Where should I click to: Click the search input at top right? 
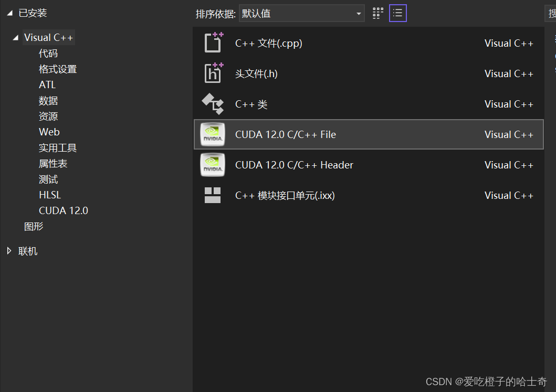click(551, 13)
